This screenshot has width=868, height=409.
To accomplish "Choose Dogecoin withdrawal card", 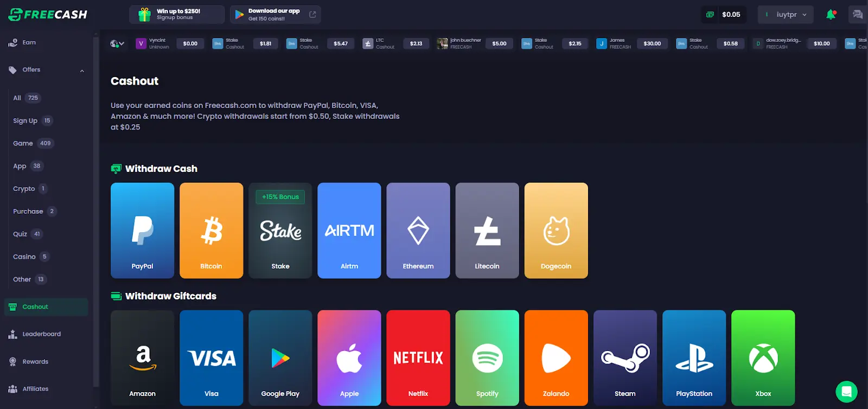I will (556, 231).
